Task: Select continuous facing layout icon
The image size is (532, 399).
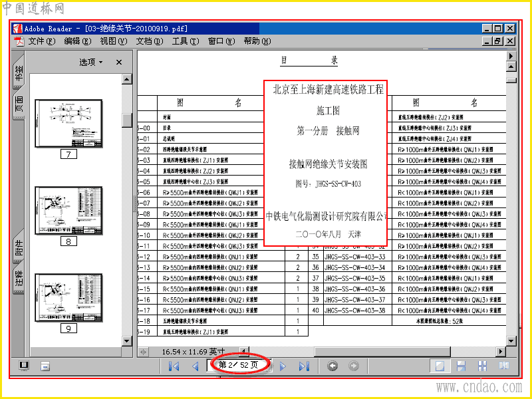Action: [x=482, y=366]
